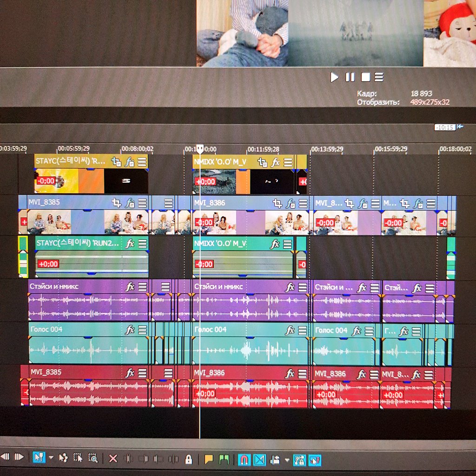Pause the preview playback

(x=350, y=77)
